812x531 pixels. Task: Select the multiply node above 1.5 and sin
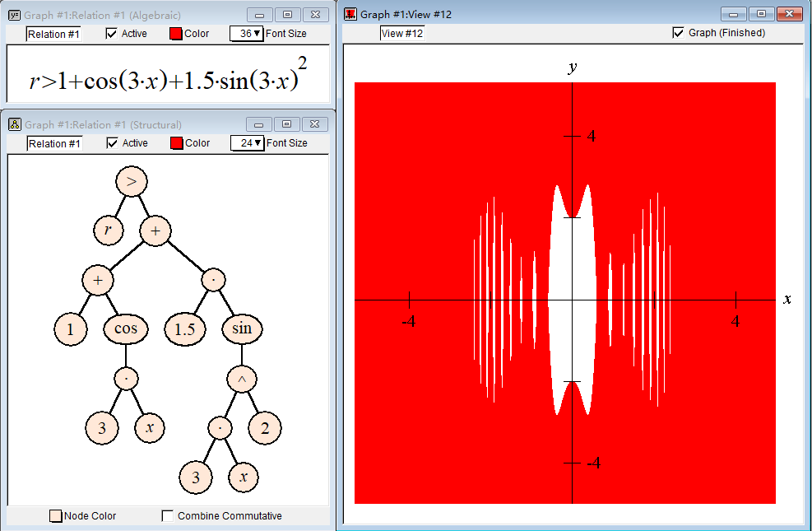point(214,280)
